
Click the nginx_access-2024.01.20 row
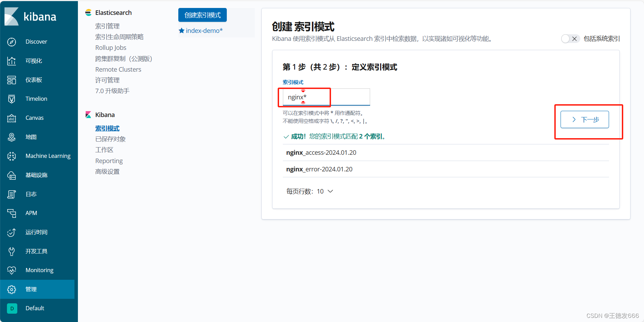[446, 153]
